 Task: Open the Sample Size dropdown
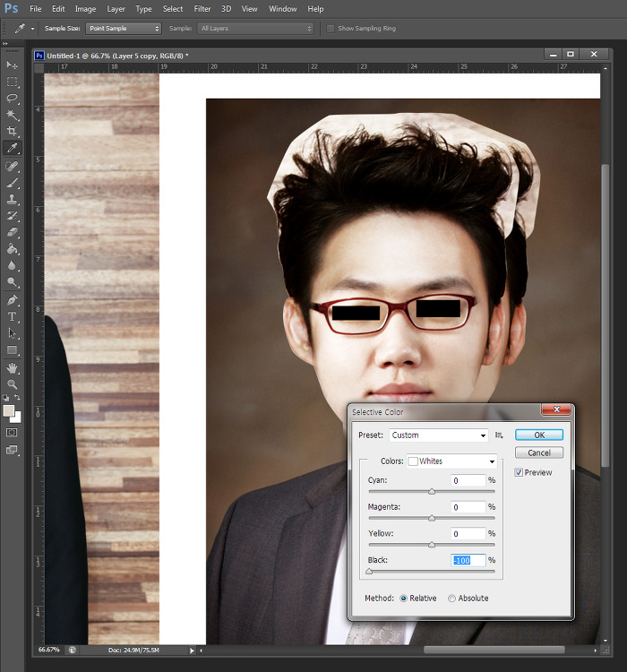coord(124,29)
